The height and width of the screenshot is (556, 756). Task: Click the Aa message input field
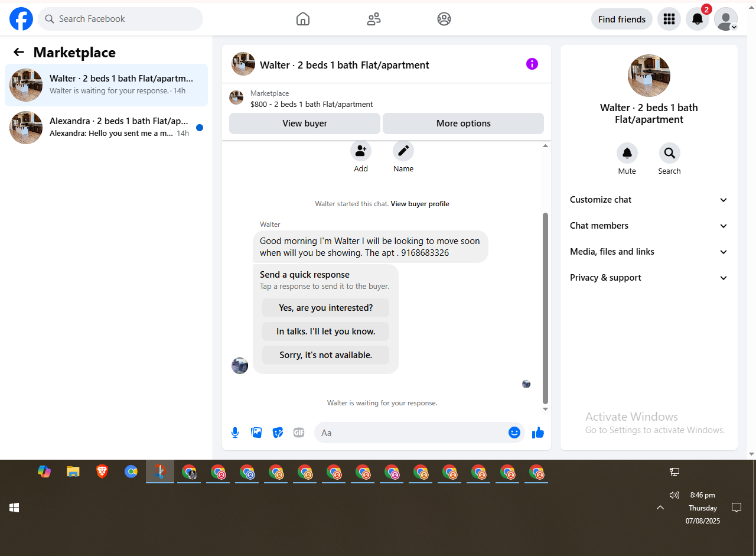click(x=412, y=433)
